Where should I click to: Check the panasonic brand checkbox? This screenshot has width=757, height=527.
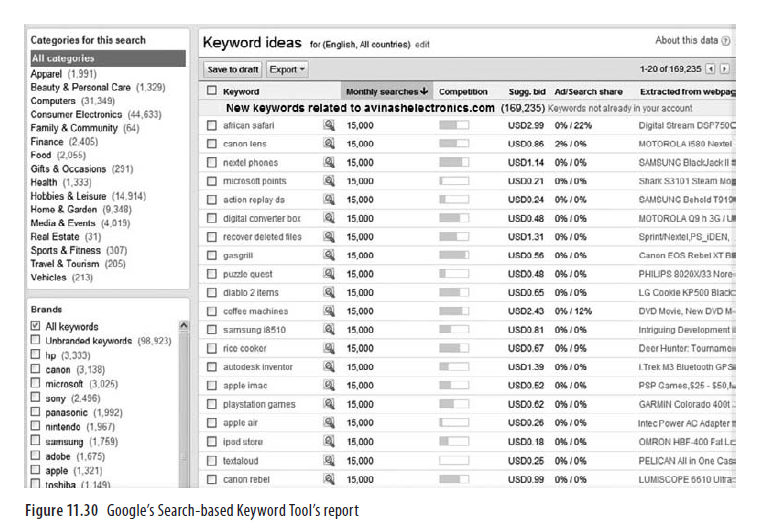(x=35, y=412)
